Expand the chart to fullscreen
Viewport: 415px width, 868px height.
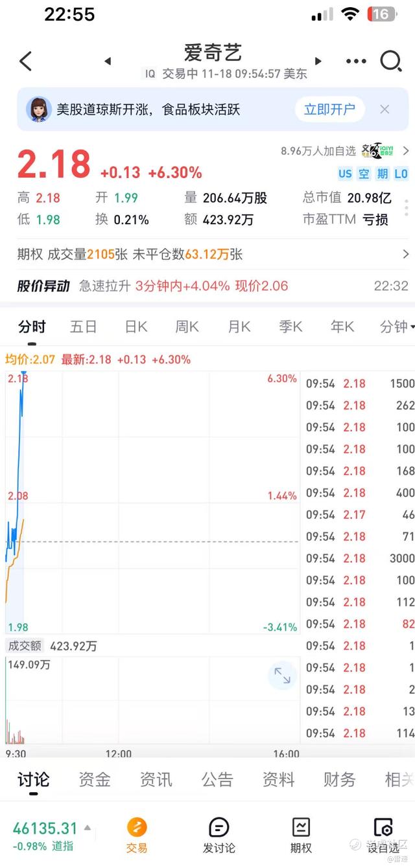pos(282,676)
